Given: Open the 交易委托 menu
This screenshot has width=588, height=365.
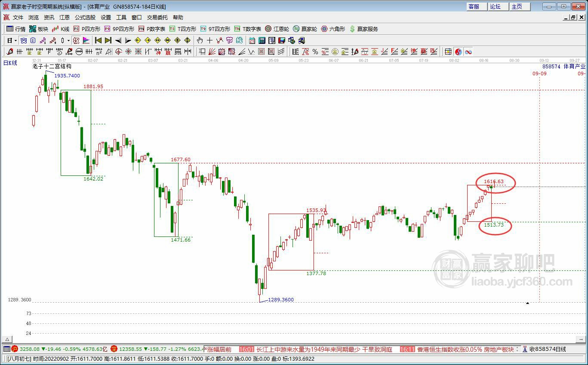Looking at the screenshot, I should click(x=157, y=18).
